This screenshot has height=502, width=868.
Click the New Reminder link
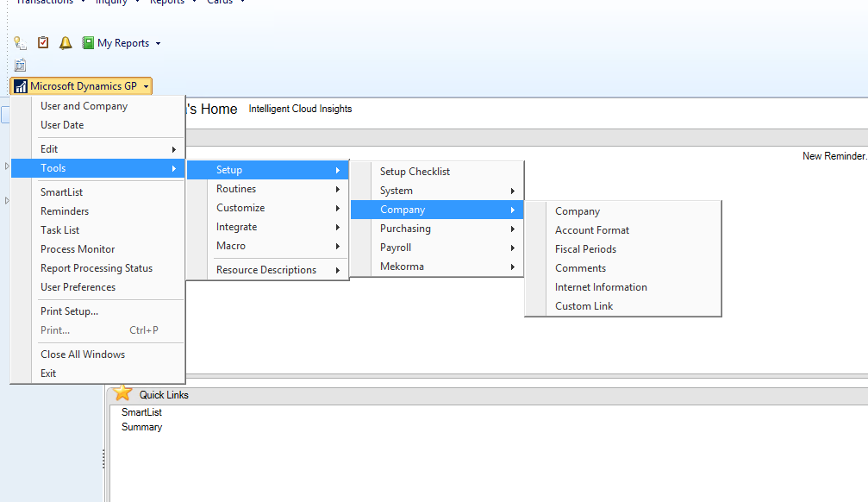coord(834,156)
